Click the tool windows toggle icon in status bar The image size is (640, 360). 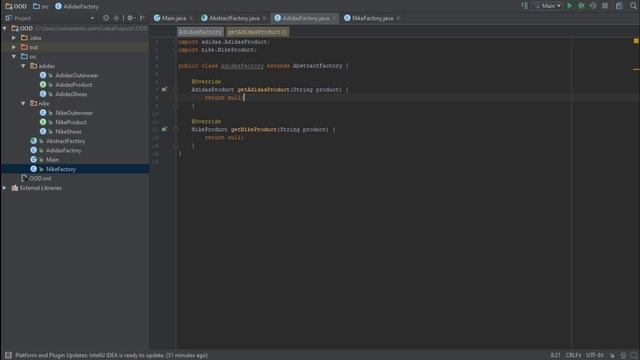coord(8,355)
